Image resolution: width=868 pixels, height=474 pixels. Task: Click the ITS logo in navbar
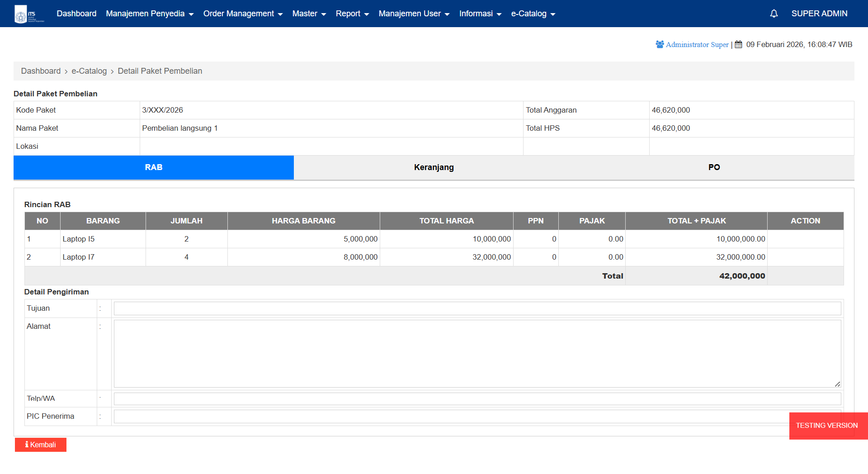(x=29, y=14)
